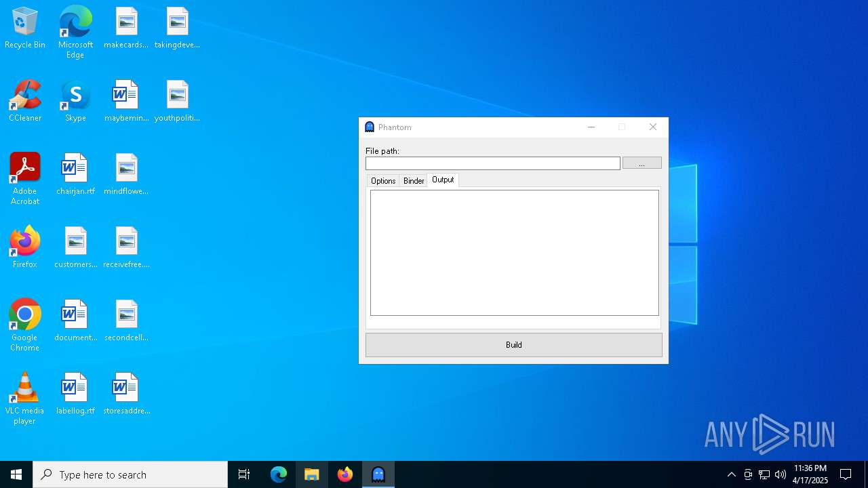868x488 pixels.
Task: Click the taskbar search box
Action: pos(130,474)
